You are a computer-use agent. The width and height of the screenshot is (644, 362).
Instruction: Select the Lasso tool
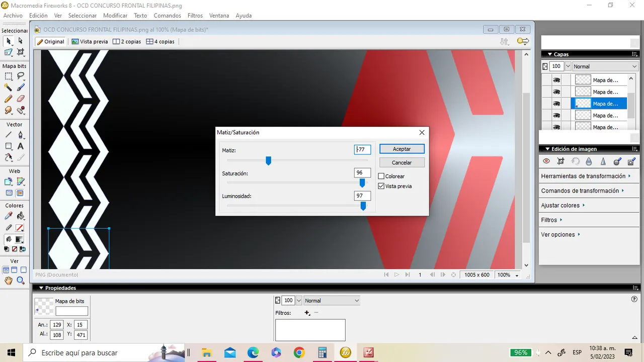pos(21,76)
